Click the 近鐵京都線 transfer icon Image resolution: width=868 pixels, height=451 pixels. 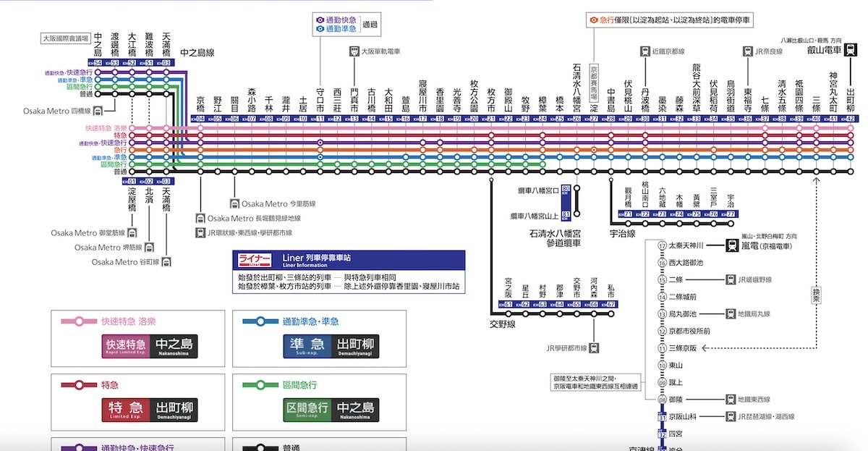tap(646, 51)
